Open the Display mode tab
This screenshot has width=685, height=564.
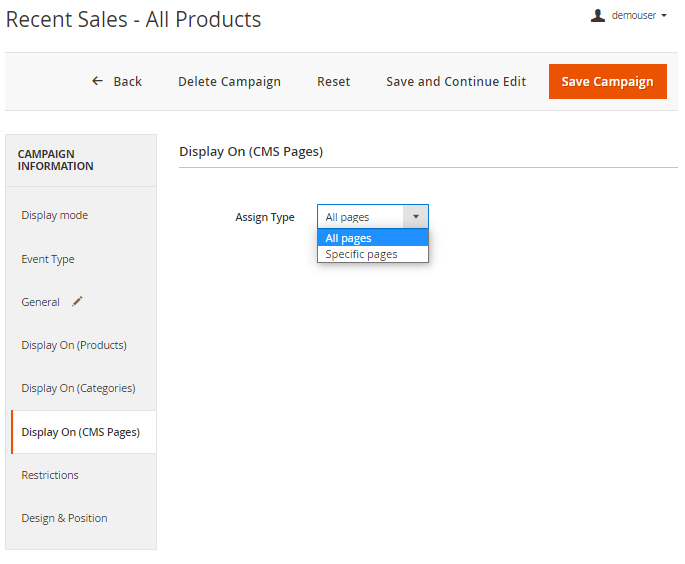[x=54, y=215]
